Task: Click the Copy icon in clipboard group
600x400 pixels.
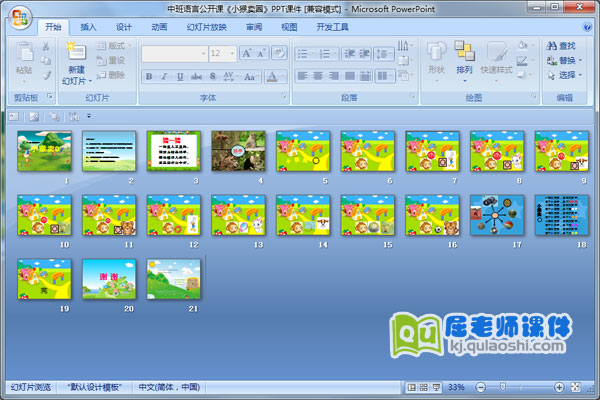Action: click(46, 60)
